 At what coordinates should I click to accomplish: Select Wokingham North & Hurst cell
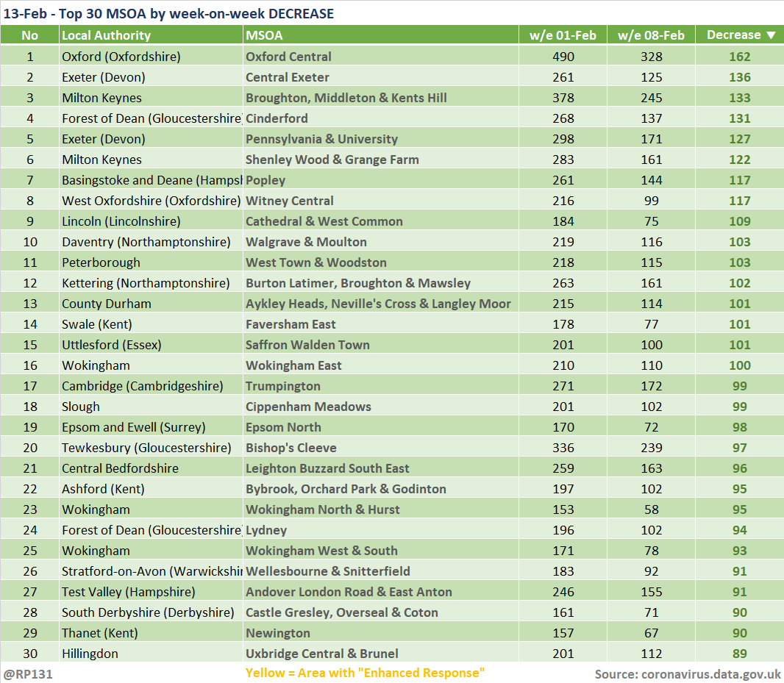(x=380, y=509)
